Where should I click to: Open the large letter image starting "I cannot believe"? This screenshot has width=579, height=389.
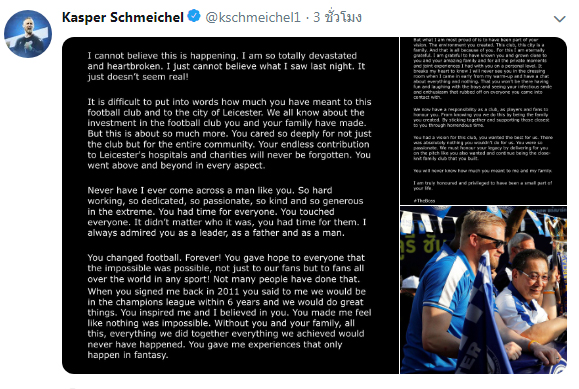coord(230,205)
